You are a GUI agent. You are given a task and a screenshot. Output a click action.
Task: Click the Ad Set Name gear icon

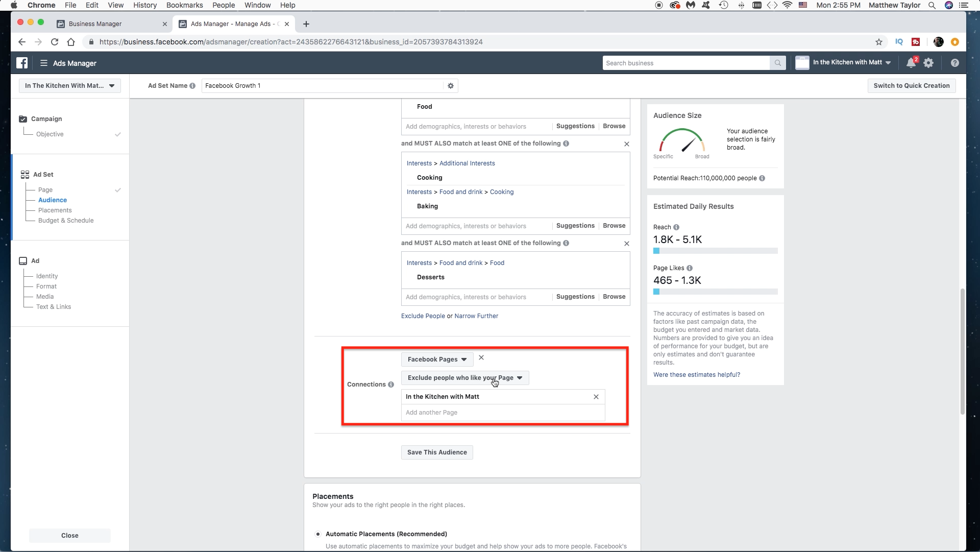pyautogui.click(x=451, y=86)
